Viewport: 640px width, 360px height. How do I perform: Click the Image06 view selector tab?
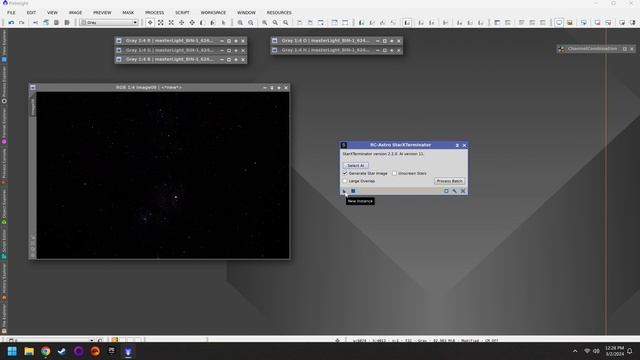pos(33,106)
